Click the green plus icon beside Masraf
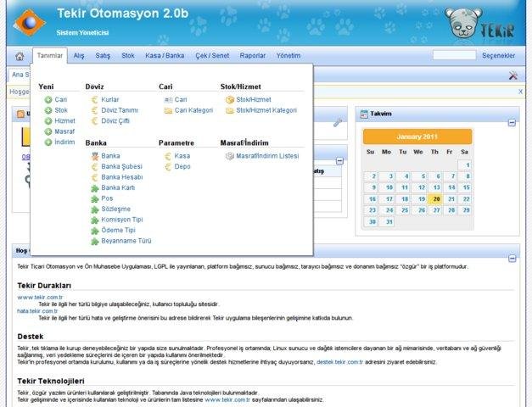The width and height of the screenshot is (532, 407). 48,131
